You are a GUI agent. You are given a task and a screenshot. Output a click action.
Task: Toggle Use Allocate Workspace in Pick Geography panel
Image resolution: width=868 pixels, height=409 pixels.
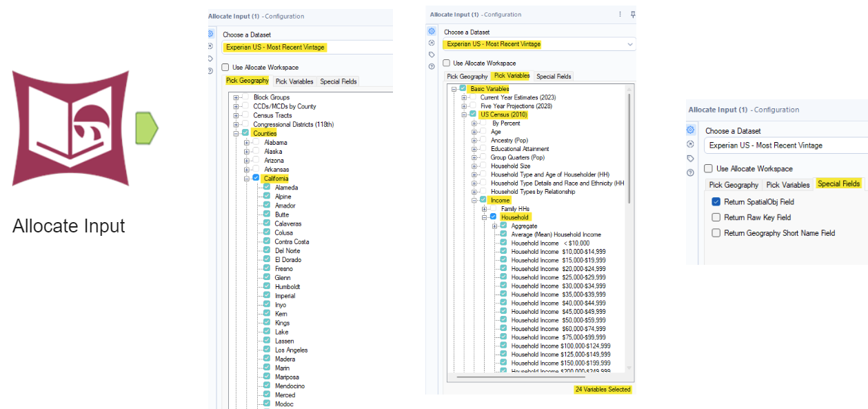coord(225,67)
